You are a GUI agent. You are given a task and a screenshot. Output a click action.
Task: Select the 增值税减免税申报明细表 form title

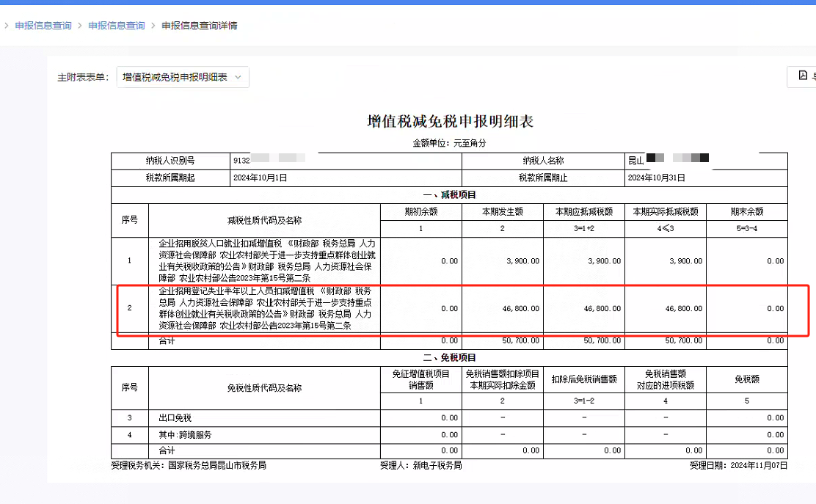coord(450,122)
